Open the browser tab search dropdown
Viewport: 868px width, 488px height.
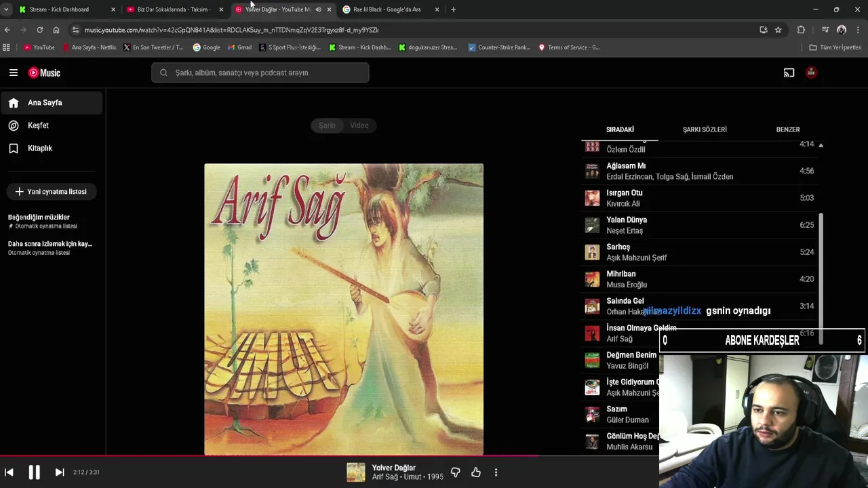6,9
